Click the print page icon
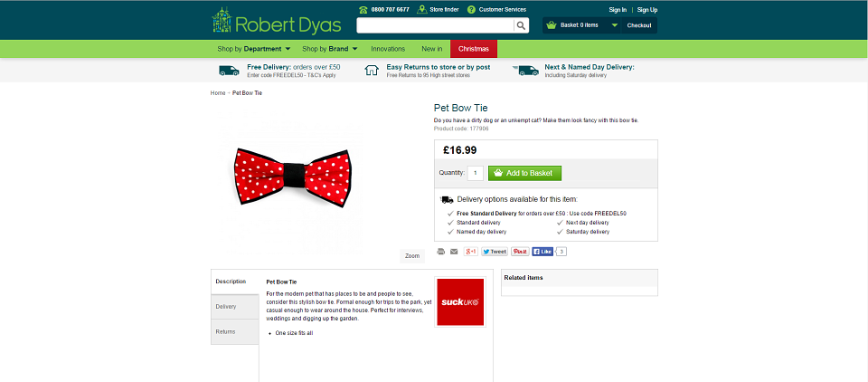 (440, 252)
